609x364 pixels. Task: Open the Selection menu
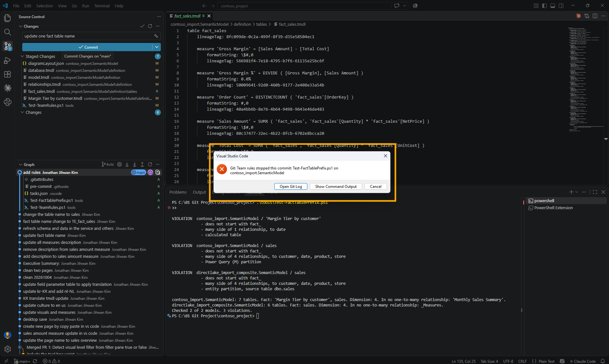pos(44,6)
